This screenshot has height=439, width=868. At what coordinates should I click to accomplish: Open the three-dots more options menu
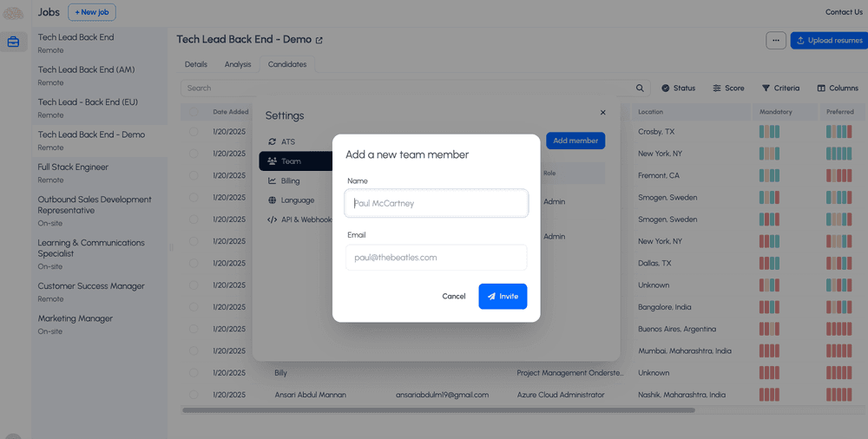tap(776, 40)
